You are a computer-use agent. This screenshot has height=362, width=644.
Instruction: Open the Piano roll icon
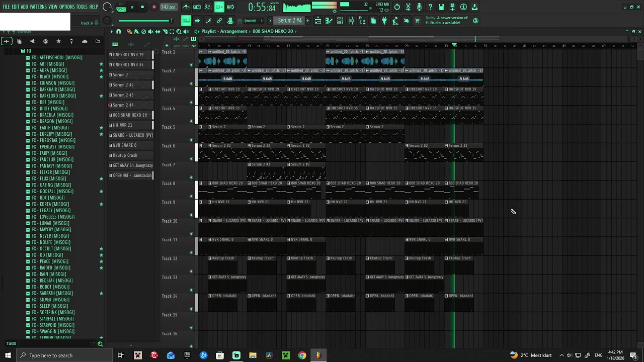[329, 21]
